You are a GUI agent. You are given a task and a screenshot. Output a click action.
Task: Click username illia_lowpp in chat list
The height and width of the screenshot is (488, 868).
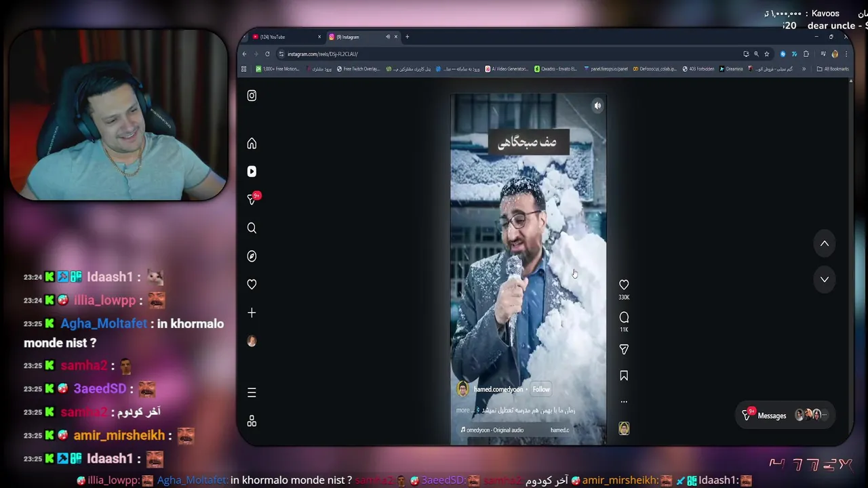click(x=104, y=300)
